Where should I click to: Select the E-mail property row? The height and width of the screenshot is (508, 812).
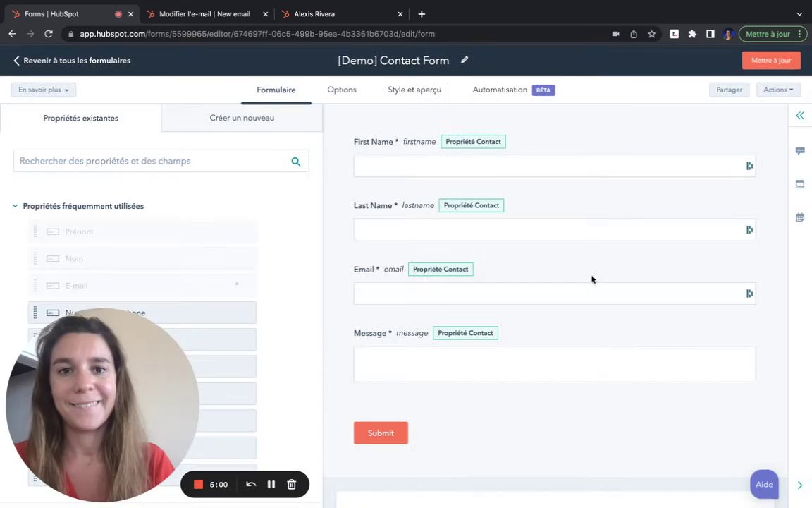142,286
